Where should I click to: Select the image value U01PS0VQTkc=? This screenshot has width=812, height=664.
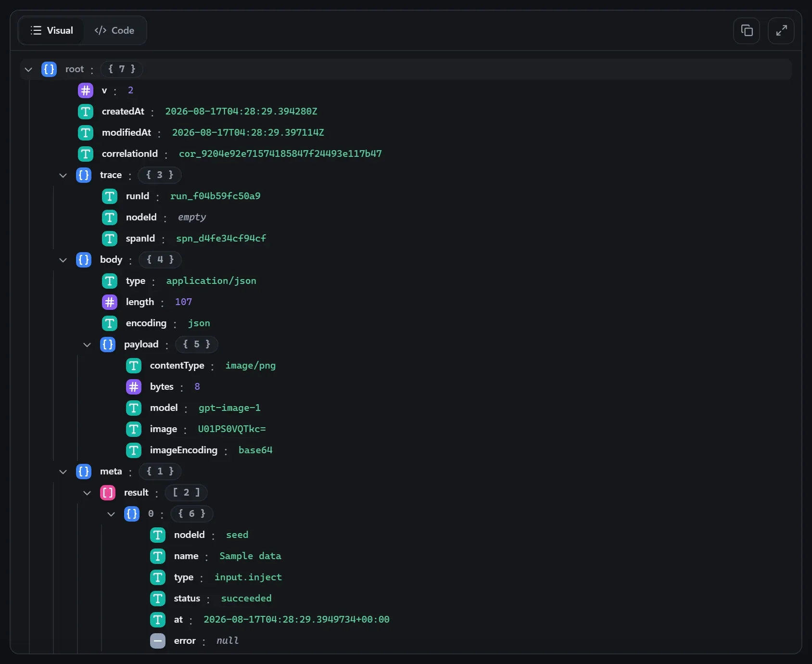click(232, 429)
